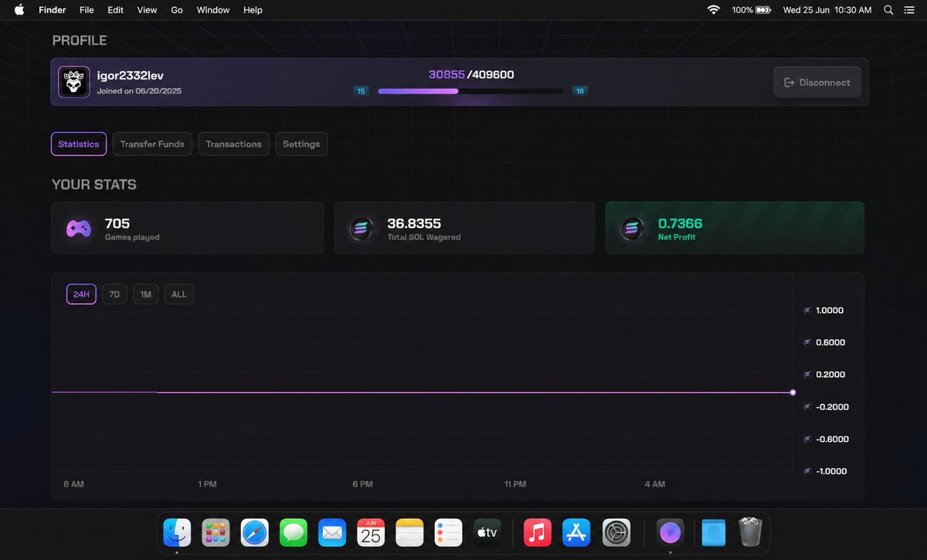
Task: Open App Store from the dock
Action: point(577,532)
